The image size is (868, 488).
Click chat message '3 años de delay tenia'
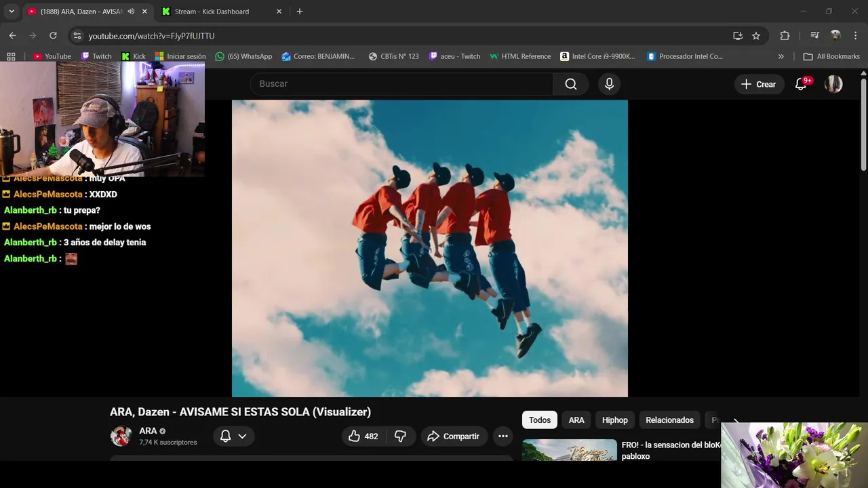[104, 242]
